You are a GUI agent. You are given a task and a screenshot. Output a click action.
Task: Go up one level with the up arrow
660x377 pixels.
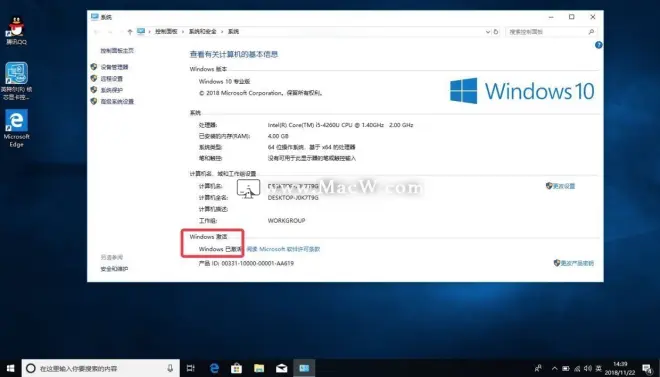point(130,32)
